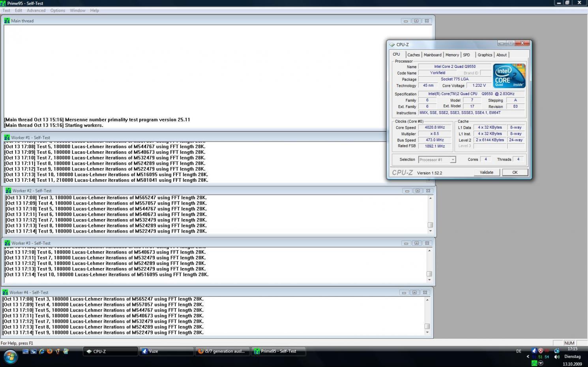The width and height of the screenshot is (588, 367).
Task: Open the Advanced menu
Action: coord(36,10)
